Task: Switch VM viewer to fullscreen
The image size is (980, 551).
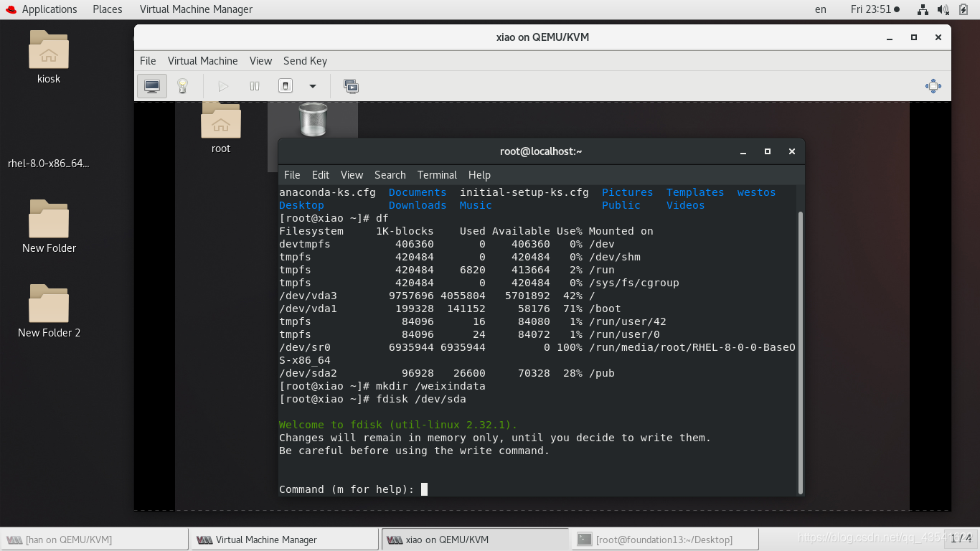Action: (x=933, y=86)
